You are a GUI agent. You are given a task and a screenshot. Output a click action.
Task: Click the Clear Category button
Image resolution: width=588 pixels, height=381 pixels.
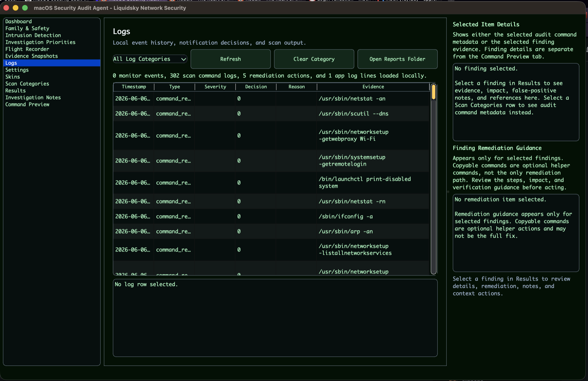coord(314,59)
